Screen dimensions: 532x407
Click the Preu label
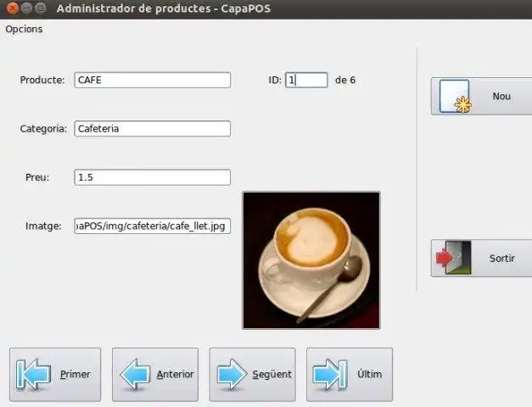37,177
